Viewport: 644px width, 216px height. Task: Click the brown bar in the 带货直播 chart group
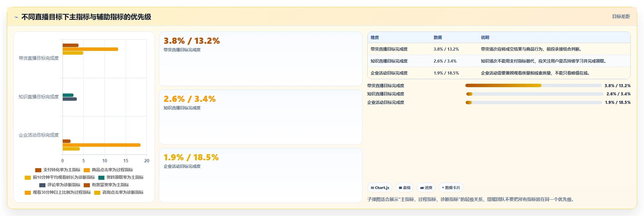coord(70,45)
